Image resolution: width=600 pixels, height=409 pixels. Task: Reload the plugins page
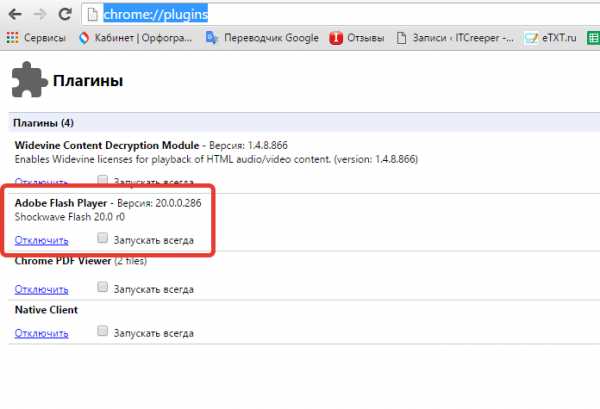[x=65, y=14]
